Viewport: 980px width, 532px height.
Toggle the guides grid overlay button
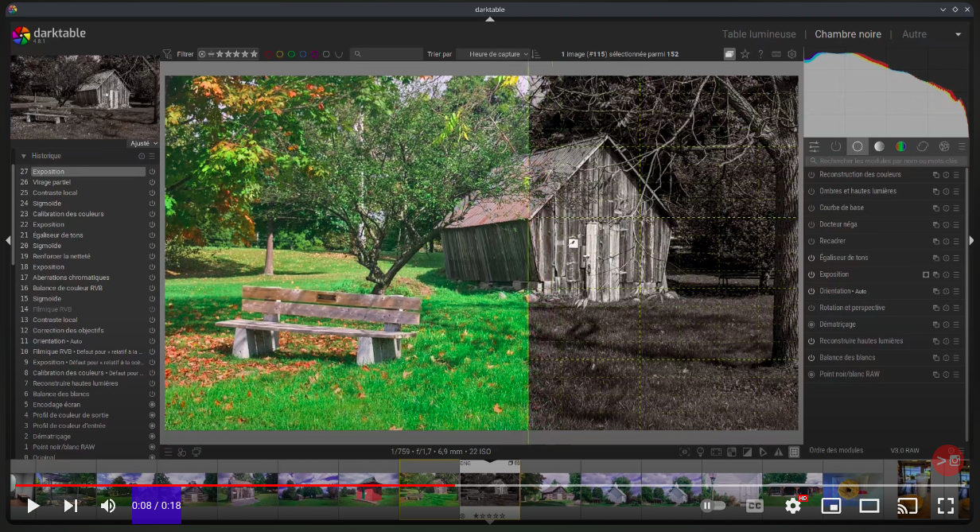(794, 452)
